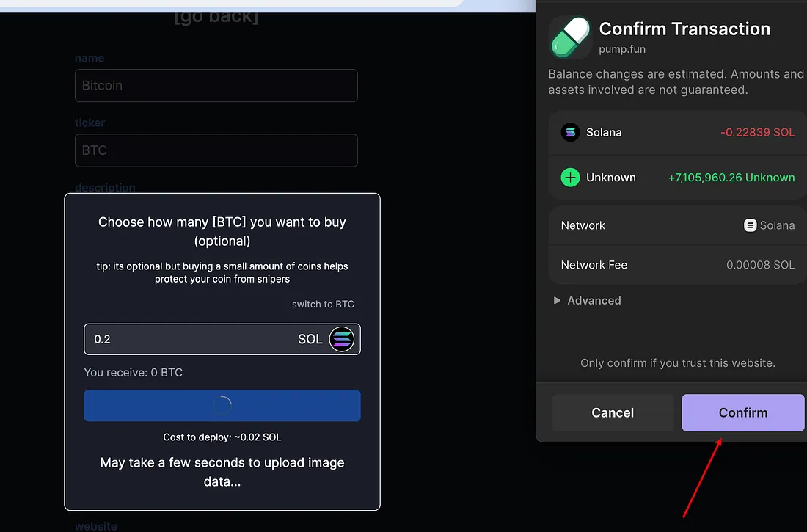Click the description field label

click(x=105, y=187)
